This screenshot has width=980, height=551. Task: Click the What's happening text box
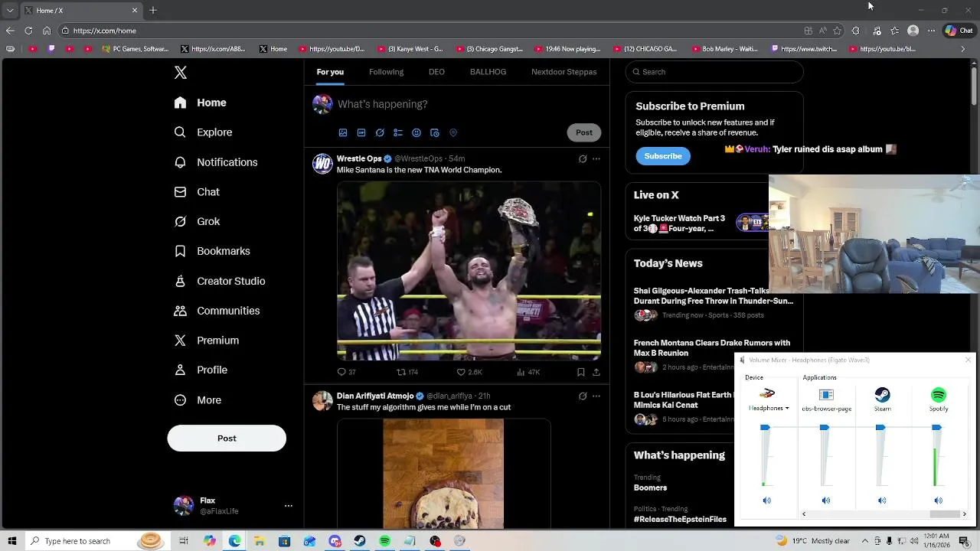click(469, 104)
